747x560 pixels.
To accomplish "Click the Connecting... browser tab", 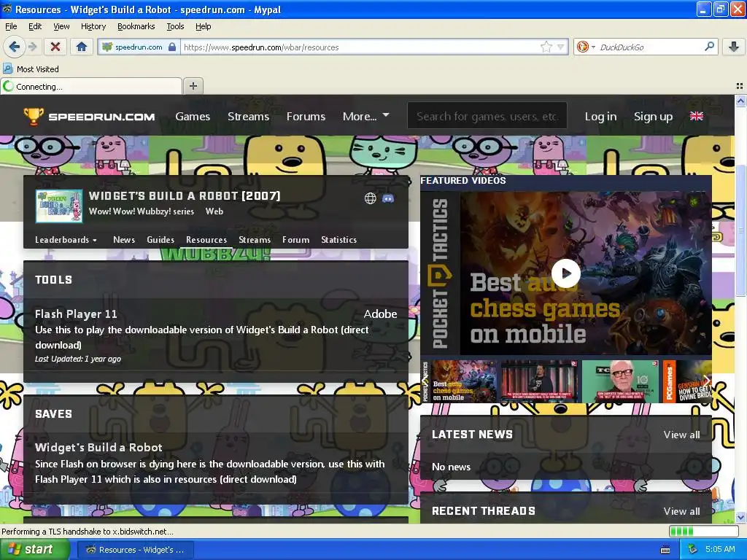I will pyautogui.click(x=91, y=86).
